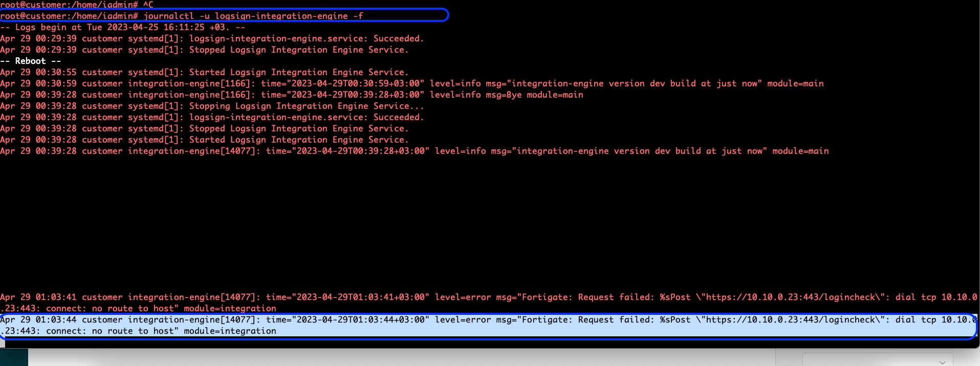Select the 00:39:28 logsign-integration-engine.service Succeeded line
Screen dimensions: 980x366
click(x=212, y=117)
